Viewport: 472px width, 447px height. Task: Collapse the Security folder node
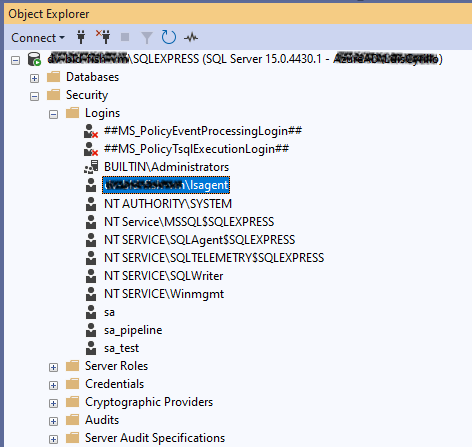[x=34, y=96]
